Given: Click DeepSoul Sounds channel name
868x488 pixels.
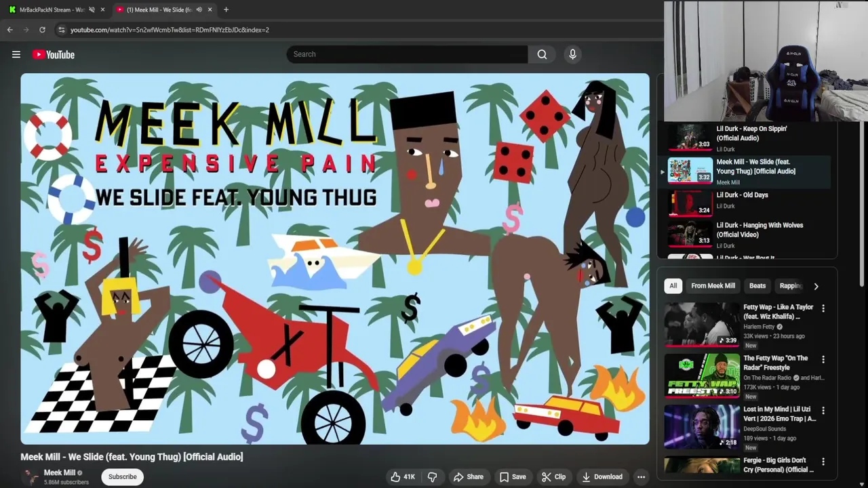Looking at the screenshot, I should point(764,429).
